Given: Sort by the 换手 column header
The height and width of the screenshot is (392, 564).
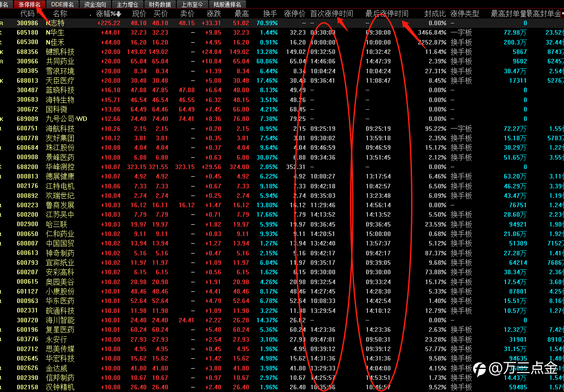Looking at the screenshot, I should 270,14.
